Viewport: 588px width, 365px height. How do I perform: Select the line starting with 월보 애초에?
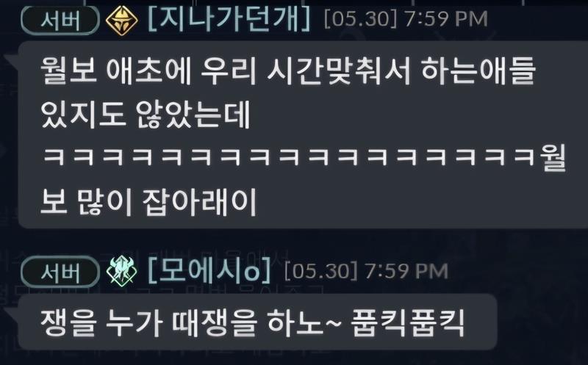287,71
